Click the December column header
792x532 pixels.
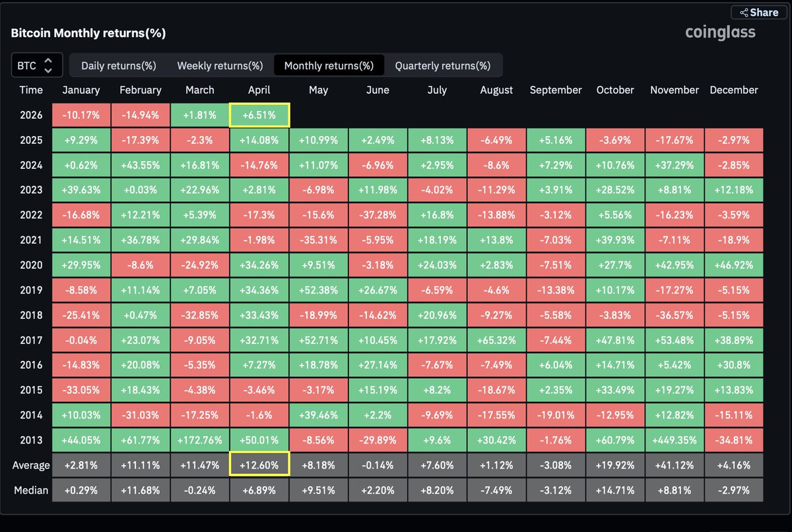coord(734,90)
